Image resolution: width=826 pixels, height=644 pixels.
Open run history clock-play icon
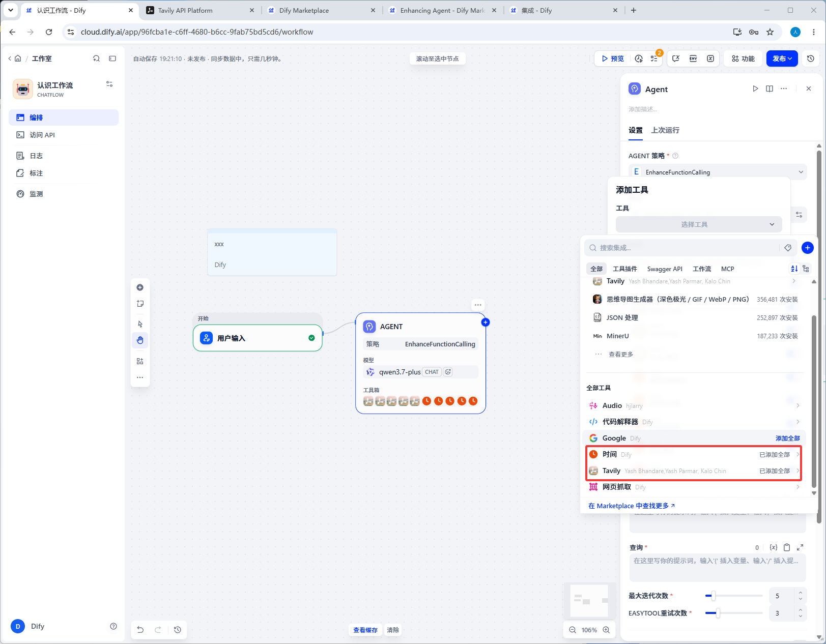pos(639,58)
